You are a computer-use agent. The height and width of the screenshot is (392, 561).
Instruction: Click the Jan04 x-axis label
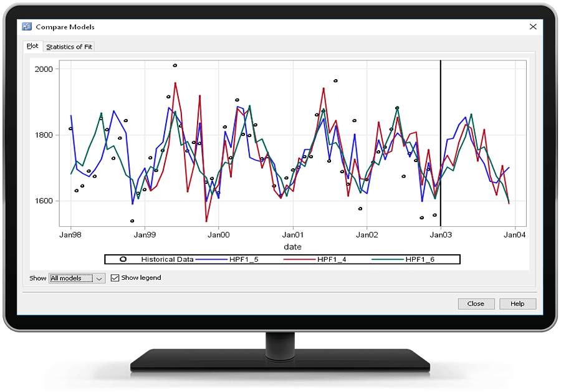coord(514,235)
